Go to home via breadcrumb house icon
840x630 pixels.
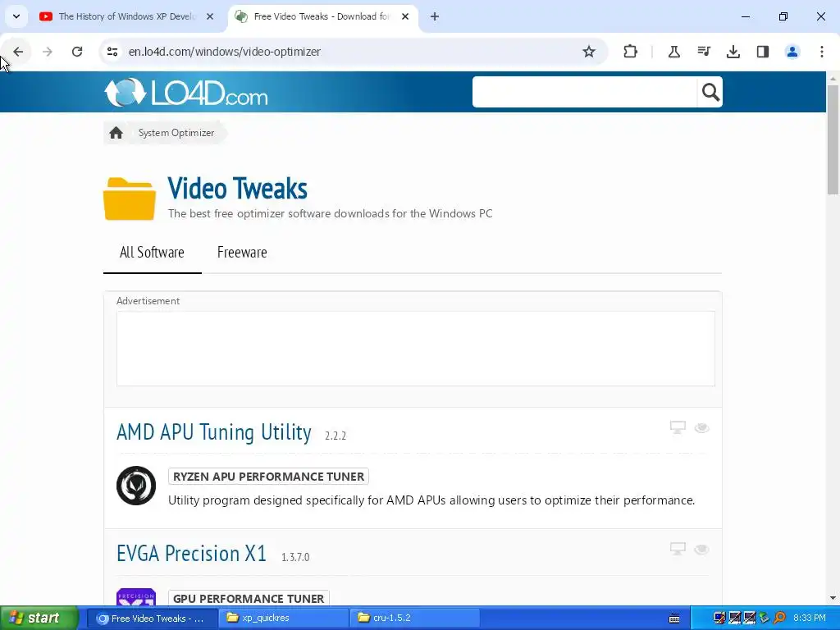pyautogui.click(x=116, y=133)
